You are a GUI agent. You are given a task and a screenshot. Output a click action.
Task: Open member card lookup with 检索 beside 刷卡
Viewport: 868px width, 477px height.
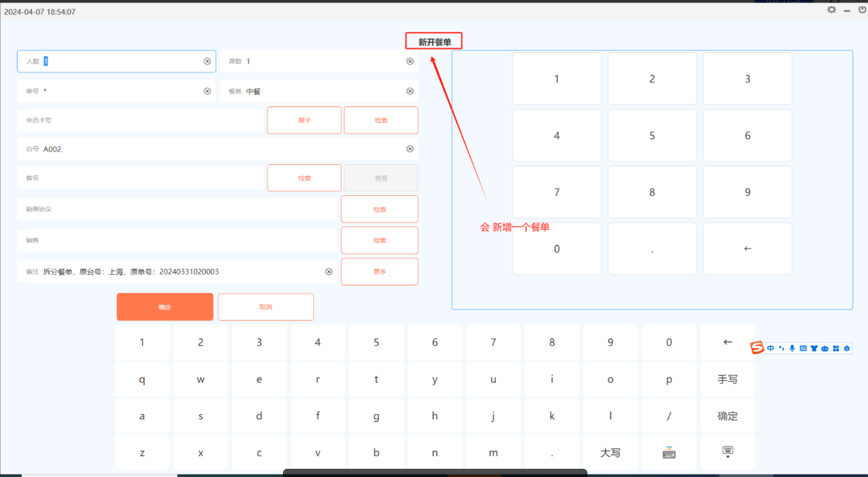coord(380,120)
